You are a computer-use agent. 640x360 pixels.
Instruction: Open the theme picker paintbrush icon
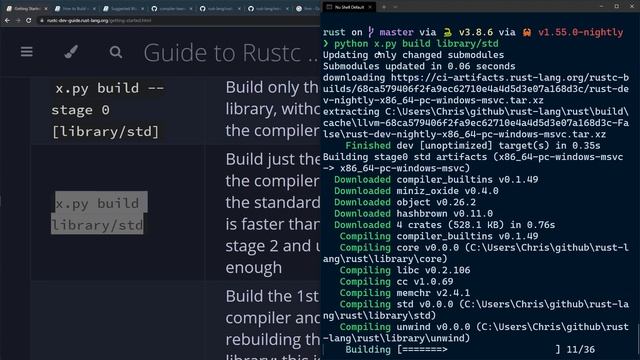[71, 52]
